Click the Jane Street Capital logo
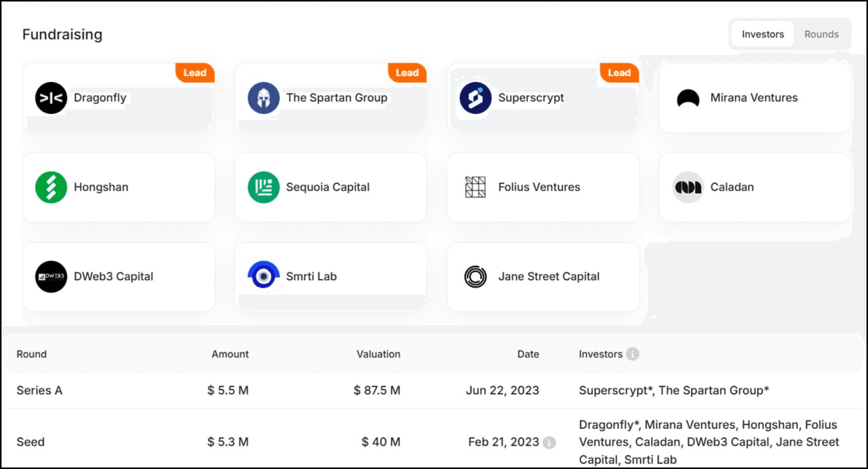 pos(475,277)
